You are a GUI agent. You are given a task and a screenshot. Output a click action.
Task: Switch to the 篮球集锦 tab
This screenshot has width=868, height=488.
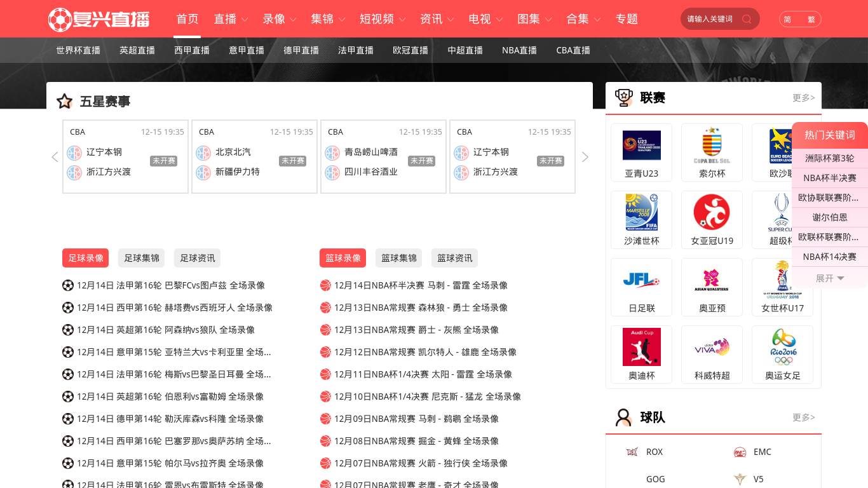[x=399, y=258]
